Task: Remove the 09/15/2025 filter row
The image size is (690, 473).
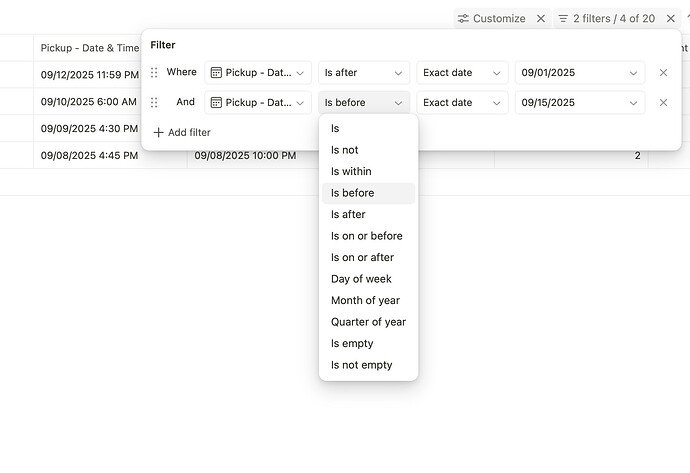Action: click(663, 103)
